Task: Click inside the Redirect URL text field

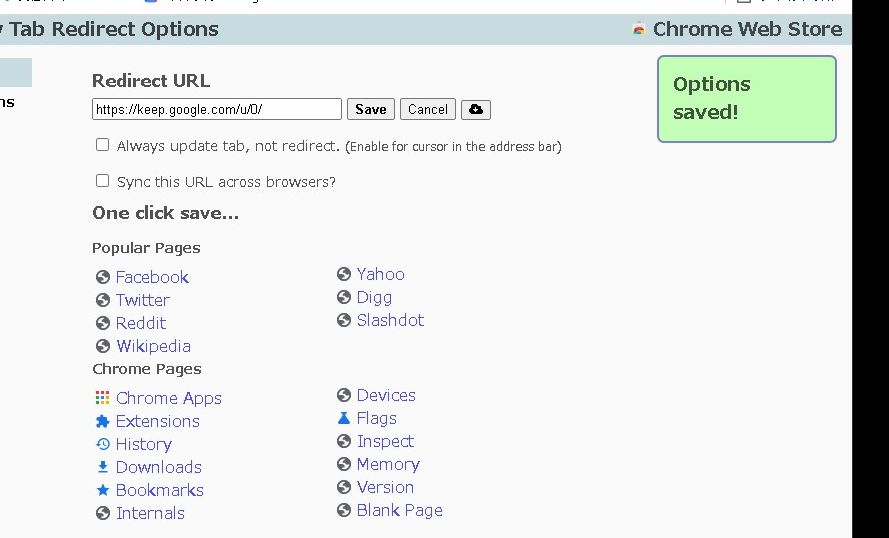Action: pos(216,109)
